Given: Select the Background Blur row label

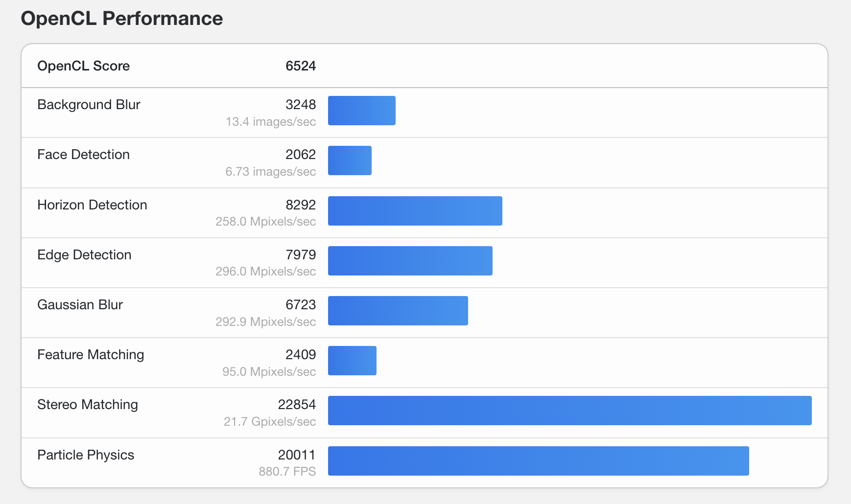Looking at the screenshot, I should 89,105.
